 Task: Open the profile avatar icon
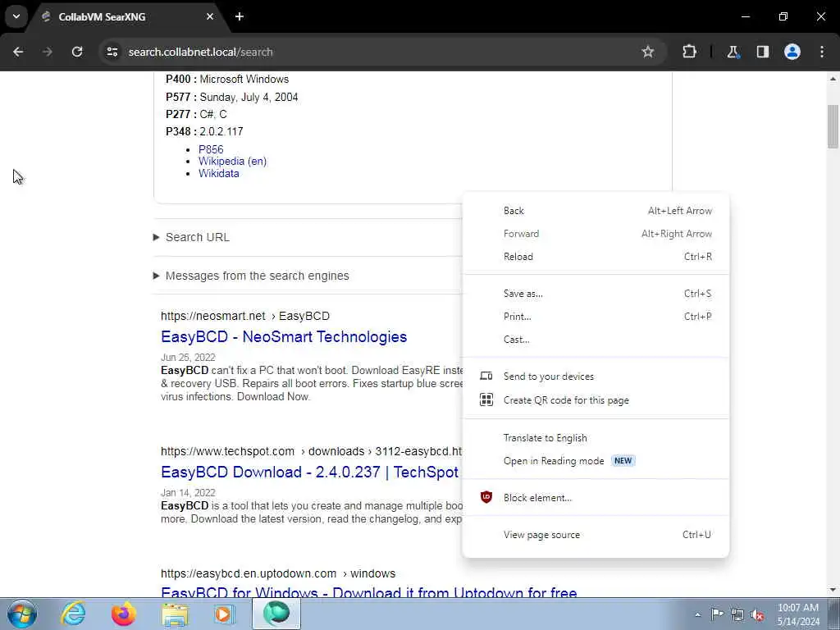(792, 52)
